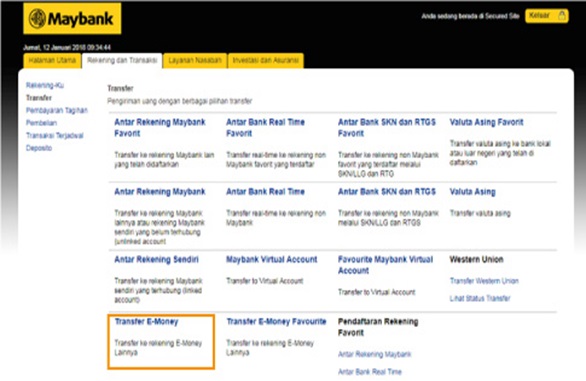Choose Antar Rekening Maybank Favorit

point(160,128)
